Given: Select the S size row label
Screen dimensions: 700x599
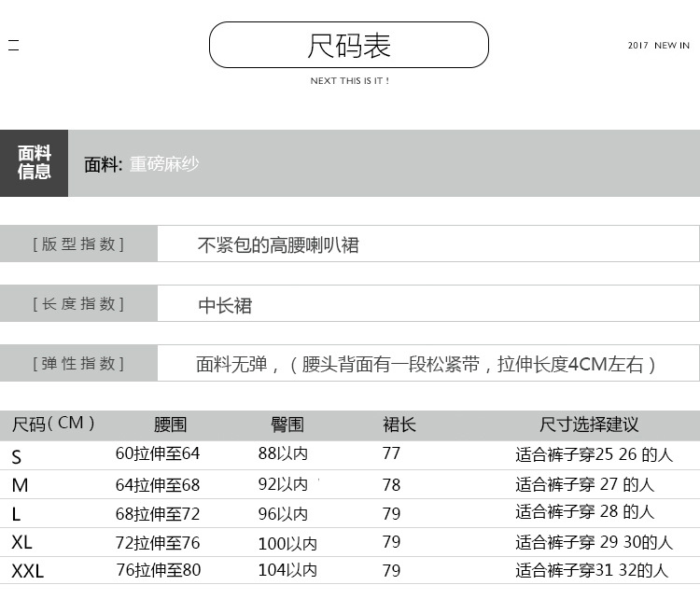Looking at the screenshot, I should coord(16,456).
